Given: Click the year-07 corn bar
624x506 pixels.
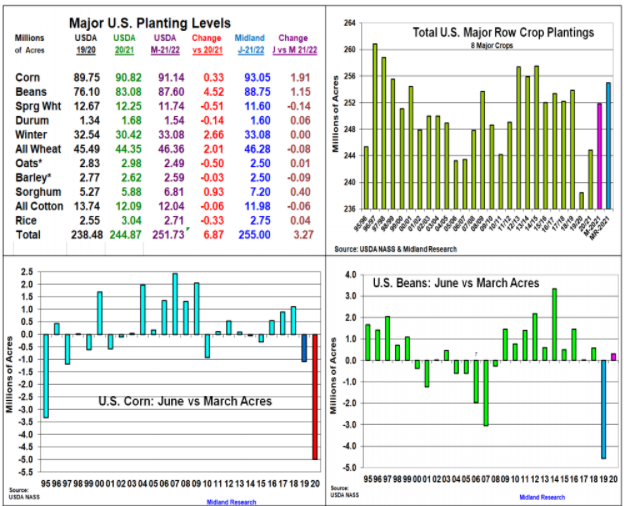Looking at the screenshot, I should point(175,304).
